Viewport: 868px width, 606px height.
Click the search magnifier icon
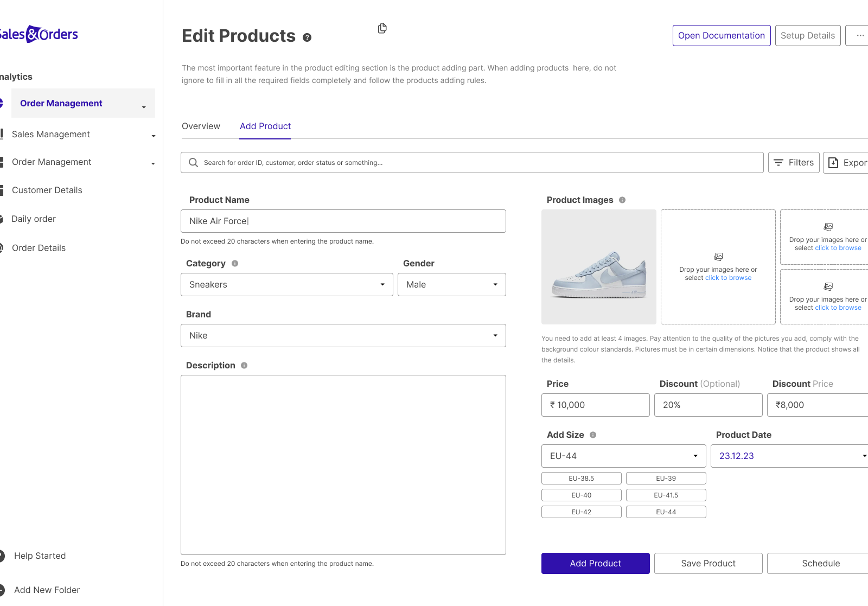[193, 162]
